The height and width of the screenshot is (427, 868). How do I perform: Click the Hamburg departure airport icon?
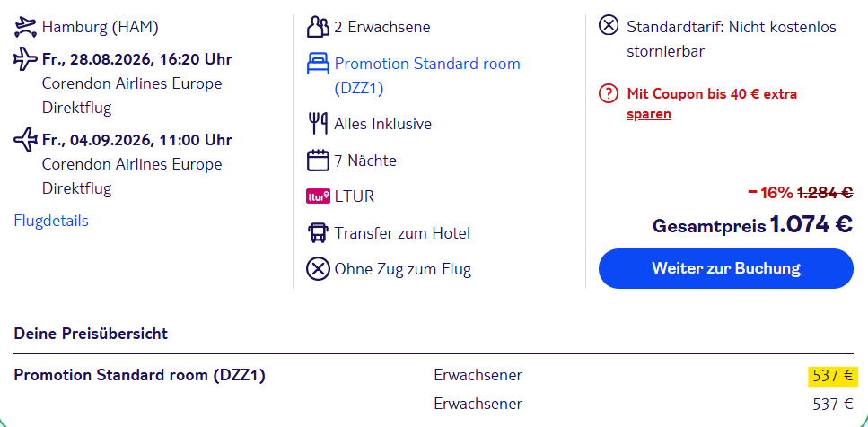coord(25,27)
